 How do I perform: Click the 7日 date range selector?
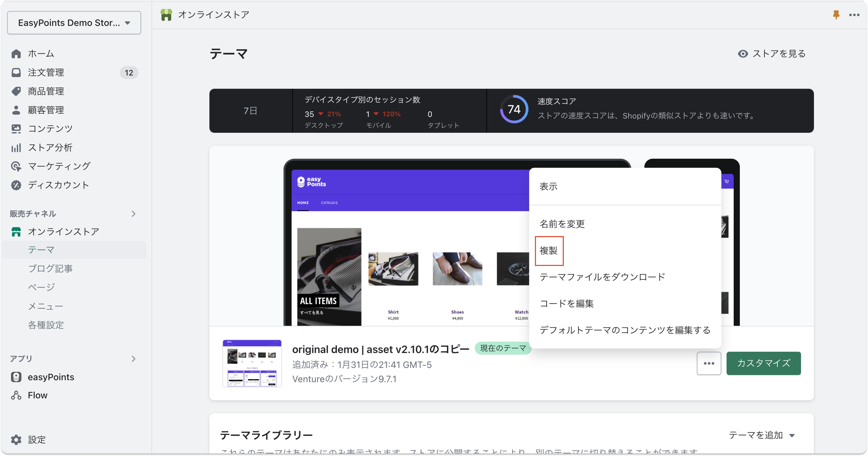point(250,111)
